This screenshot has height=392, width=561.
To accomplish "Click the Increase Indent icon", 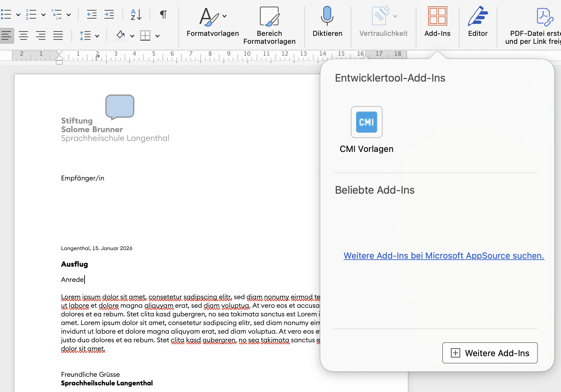I will (109, 14).
